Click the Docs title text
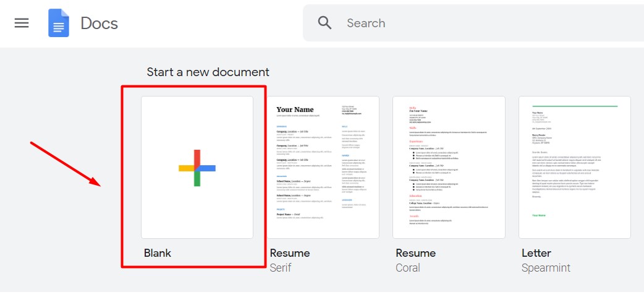Screen dimensions: 644x297 pyautogui.click(x=99, y=24)
